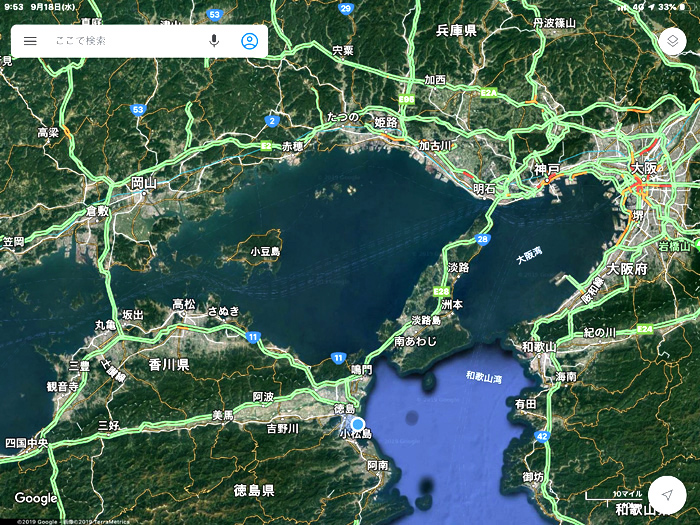Open the map layers button
The image size is (700, 525).
672,42
